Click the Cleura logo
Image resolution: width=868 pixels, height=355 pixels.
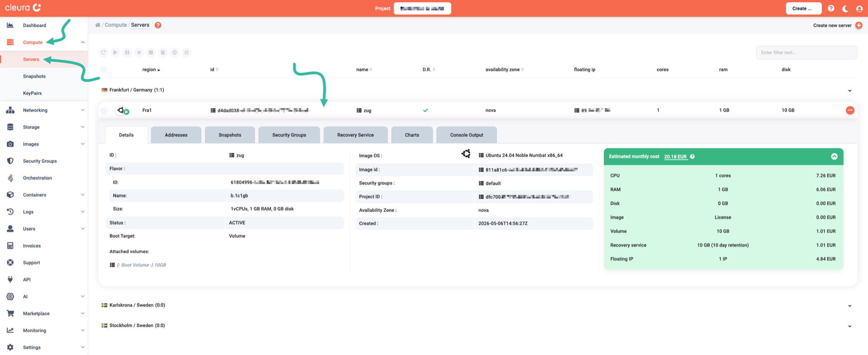click(23, 8)
